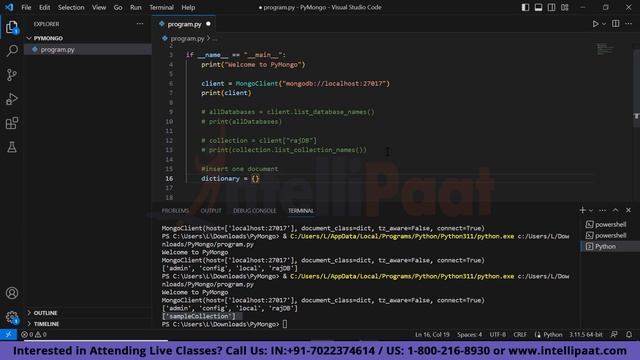The width and height of the screenshot is (640, 360).
Task: Select the program.py editor tab
Action: coord(184,24)
